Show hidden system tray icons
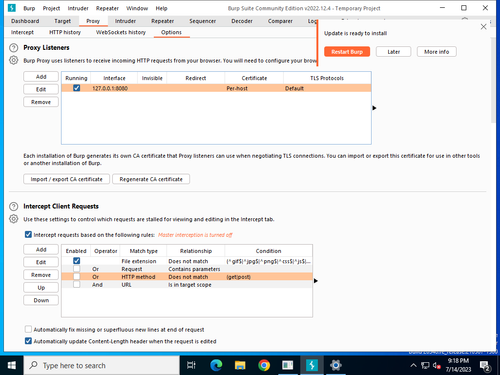500x375 pixels. [413, 366]
